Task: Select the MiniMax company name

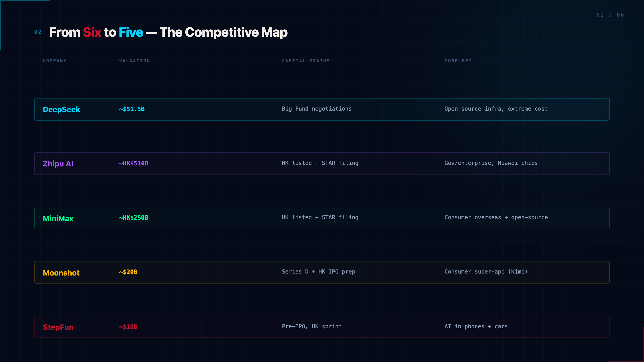Action: 58,218
